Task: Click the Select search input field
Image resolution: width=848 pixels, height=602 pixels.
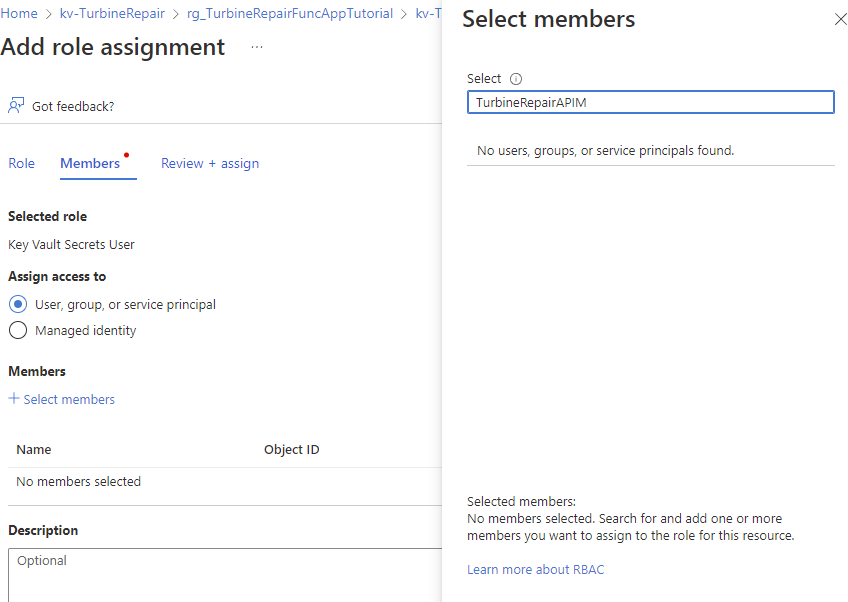Action: (x=650, y=102)
